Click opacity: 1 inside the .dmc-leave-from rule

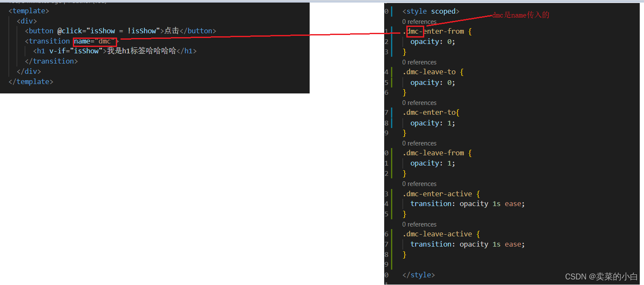433,163
